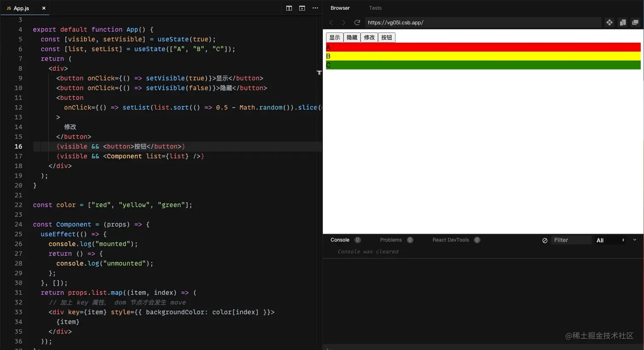Click the copy windows icon in preview bar
This screenshot has width=644, height=350.
tap(623, 23)
